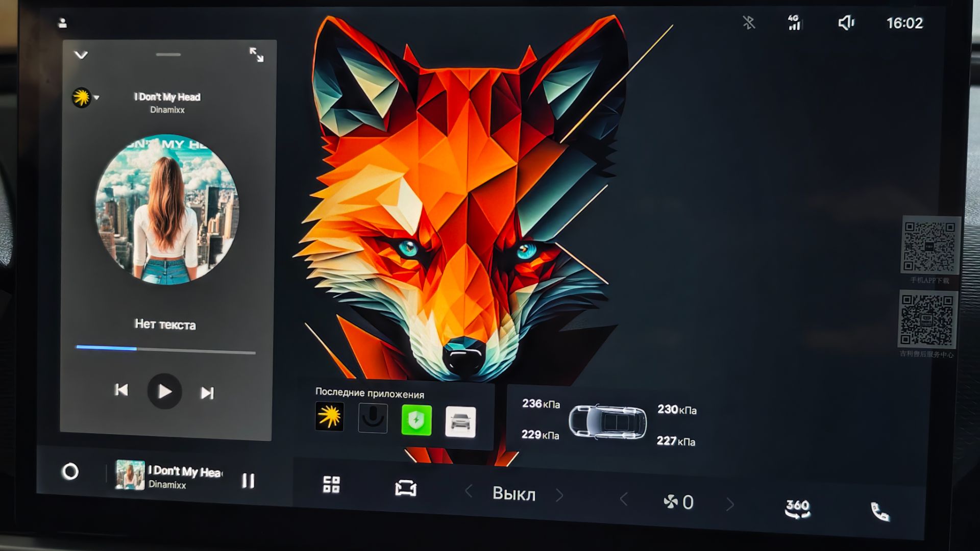
Task: Tap the round album cover artwork
Action: pos(167,209)
